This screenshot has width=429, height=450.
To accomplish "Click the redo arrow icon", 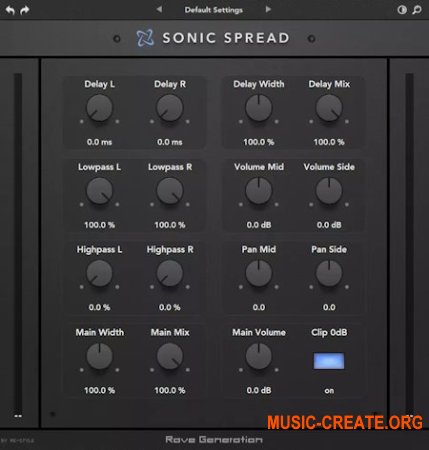I will (x=24, y=10).
